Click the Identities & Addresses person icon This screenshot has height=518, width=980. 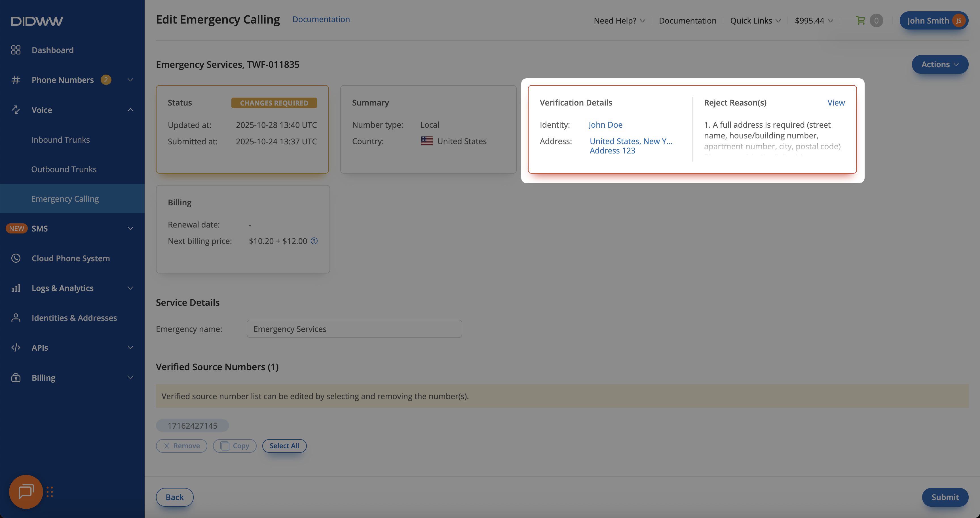(16, 318)
